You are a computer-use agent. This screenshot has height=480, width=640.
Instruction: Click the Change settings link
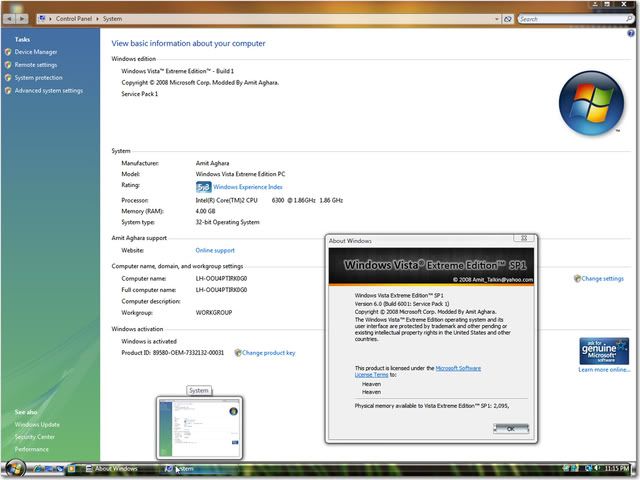[602, 279]
